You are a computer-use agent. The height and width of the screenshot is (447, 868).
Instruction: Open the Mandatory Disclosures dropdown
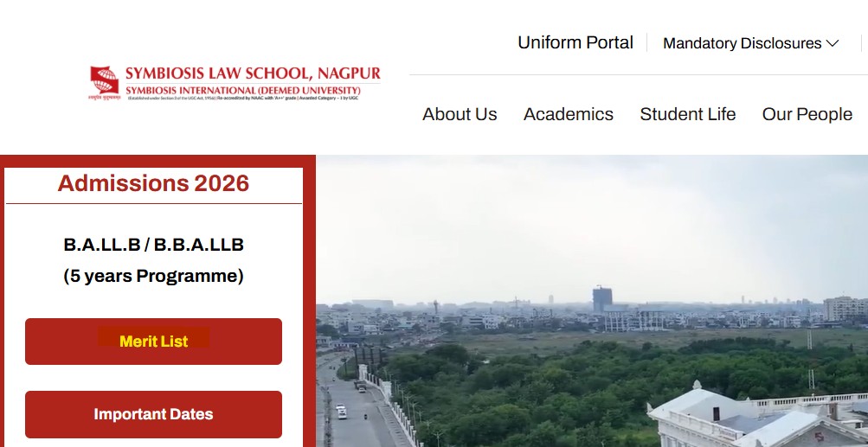[x=750, y=43]
